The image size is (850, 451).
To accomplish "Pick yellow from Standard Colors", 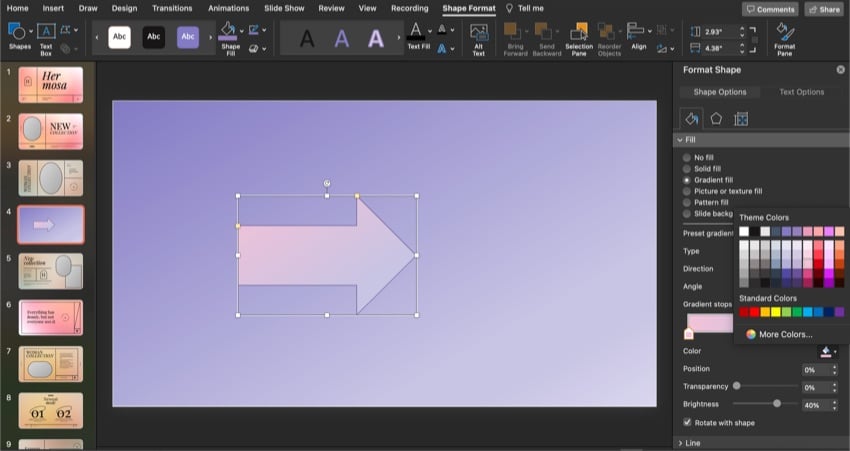I will click(x=776, y=313).
